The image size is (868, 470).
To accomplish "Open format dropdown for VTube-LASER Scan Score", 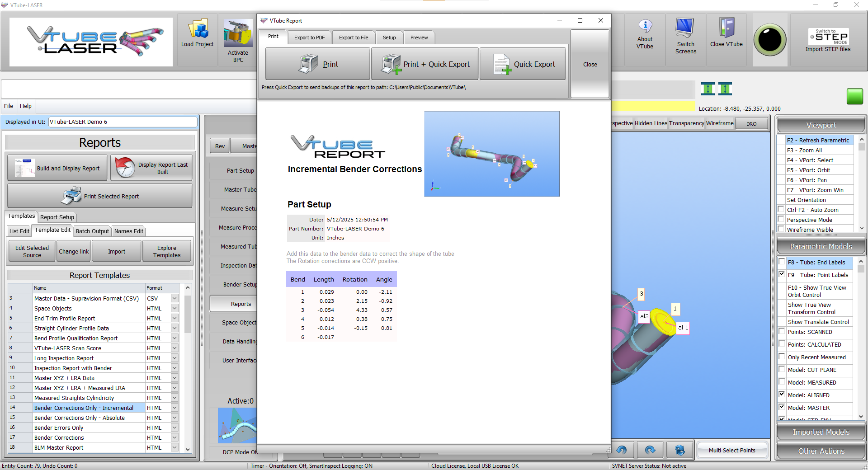I will (175, 348).
